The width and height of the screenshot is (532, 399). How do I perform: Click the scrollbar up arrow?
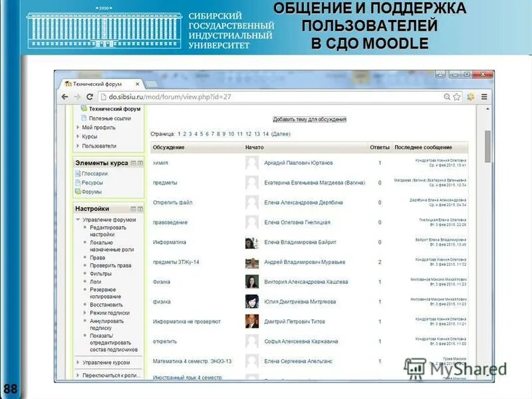point(488,109)
